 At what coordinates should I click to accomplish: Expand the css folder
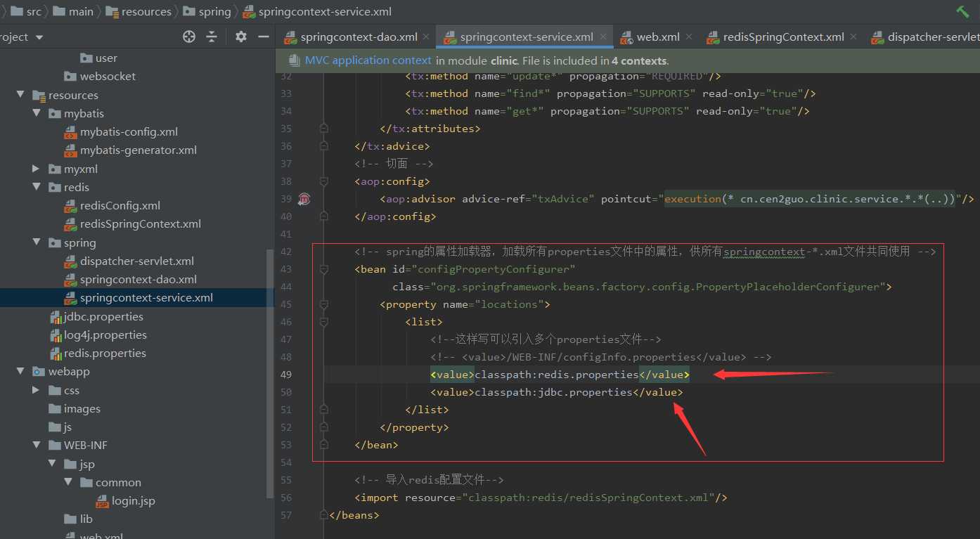[x=36, y=390]
